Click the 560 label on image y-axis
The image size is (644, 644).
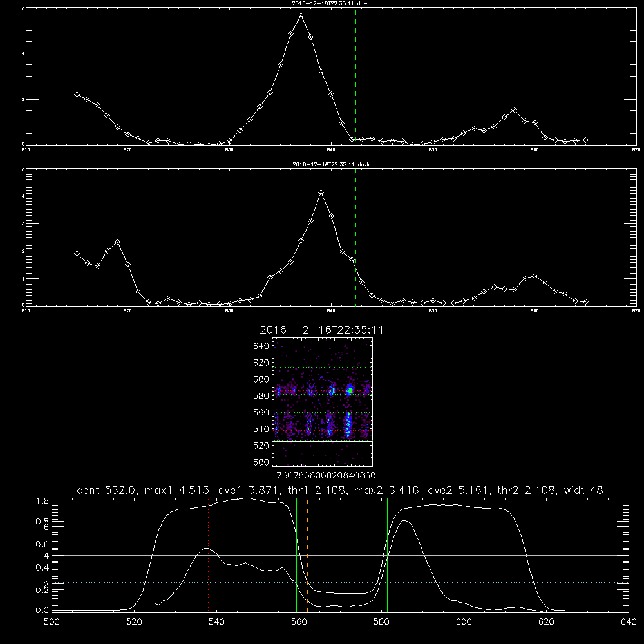pos(261,412)
